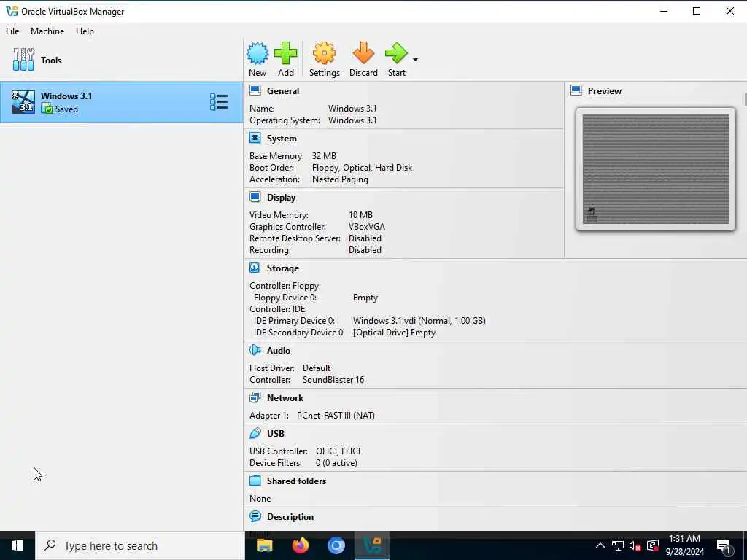Screen dimensions: 747x560
Task: Open the File menu
Action: 12,31
